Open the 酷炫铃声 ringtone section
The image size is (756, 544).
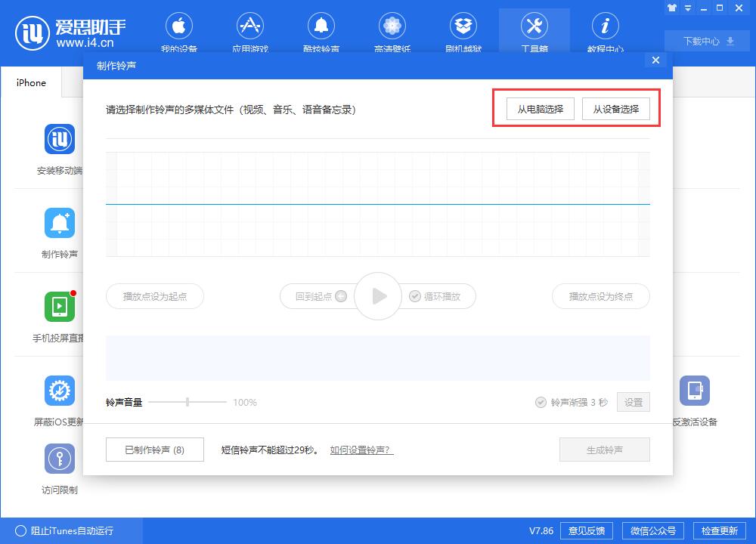click(x=321, y=30)
